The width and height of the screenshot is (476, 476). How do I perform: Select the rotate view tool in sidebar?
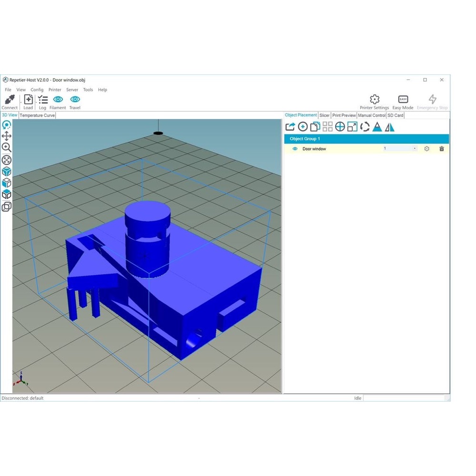pos(6,125)
